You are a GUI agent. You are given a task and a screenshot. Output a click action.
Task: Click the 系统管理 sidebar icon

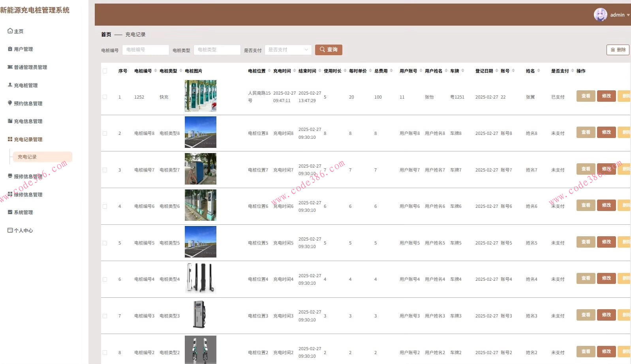coord(10,212)
